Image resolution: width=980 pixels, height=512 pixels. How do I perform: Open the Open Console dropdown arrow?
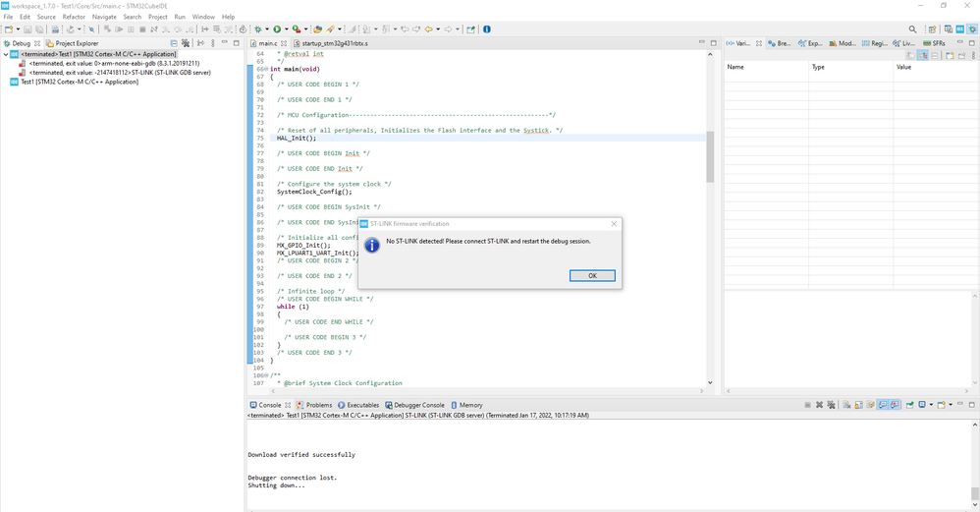click(950, 405)
